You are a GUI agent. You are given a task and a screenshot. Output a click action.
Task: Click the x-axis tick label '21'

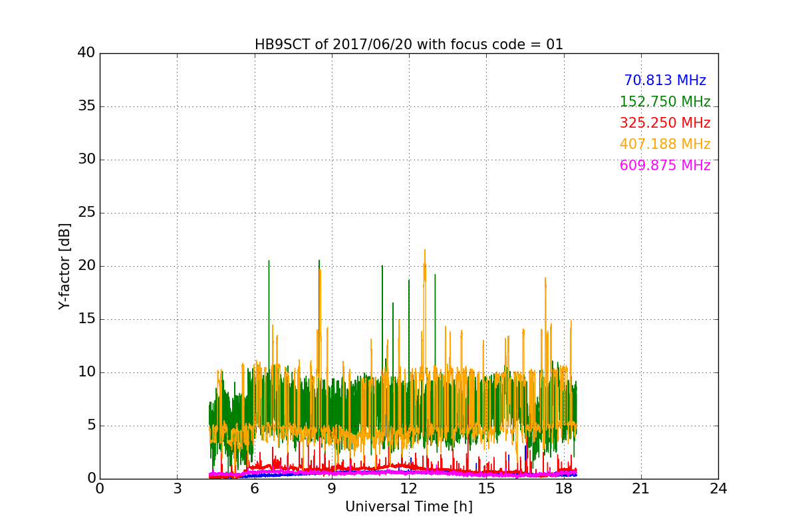641,488
